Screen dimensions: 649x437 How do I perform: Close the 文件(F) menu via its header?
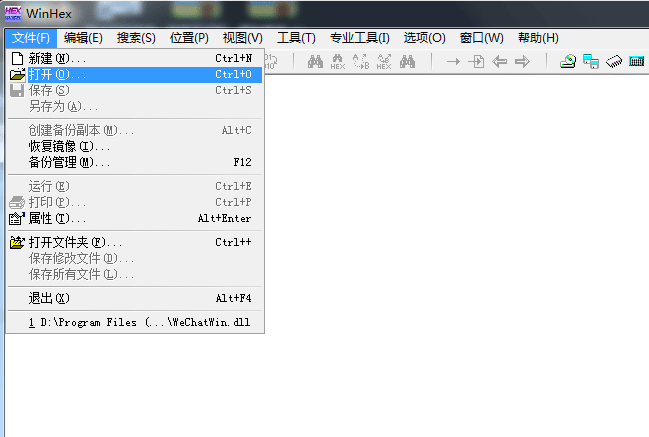tap(31, 38)
